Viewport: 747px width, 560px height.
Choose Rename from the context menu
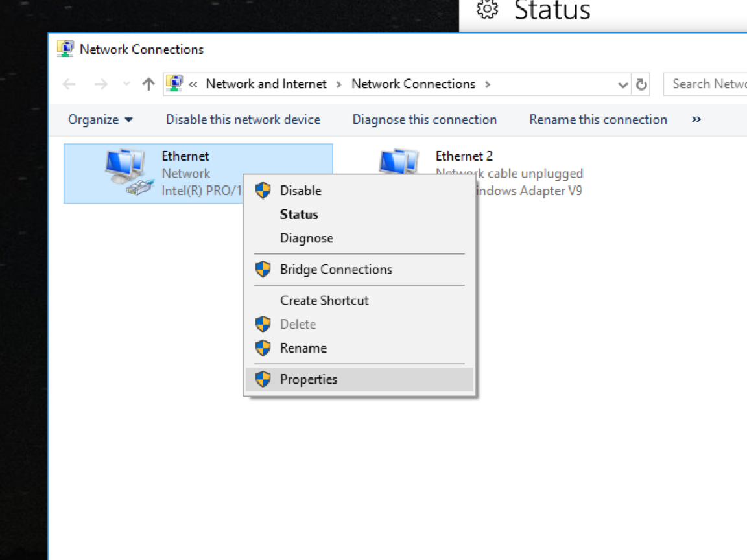[359, 348]
